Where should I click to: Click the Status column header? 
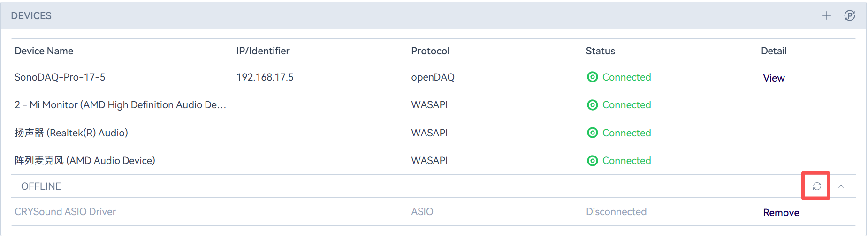(600, 51)
